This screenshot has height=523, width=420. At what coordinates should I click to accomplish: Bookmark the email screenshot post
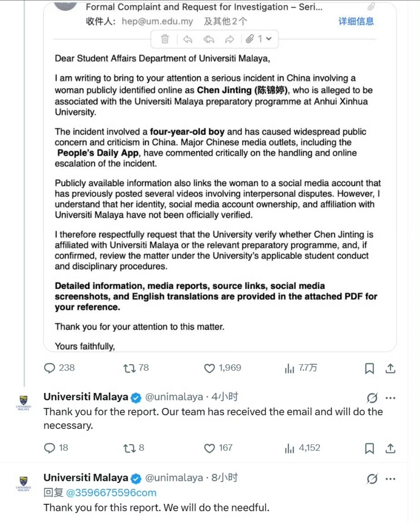pos(369,368)
